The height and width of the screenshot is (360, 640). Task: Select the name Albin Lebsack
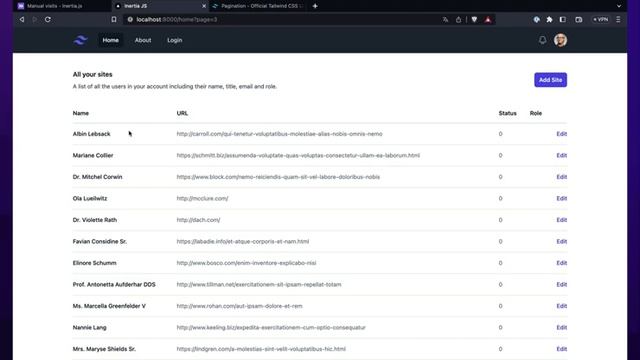coord(91,134)
